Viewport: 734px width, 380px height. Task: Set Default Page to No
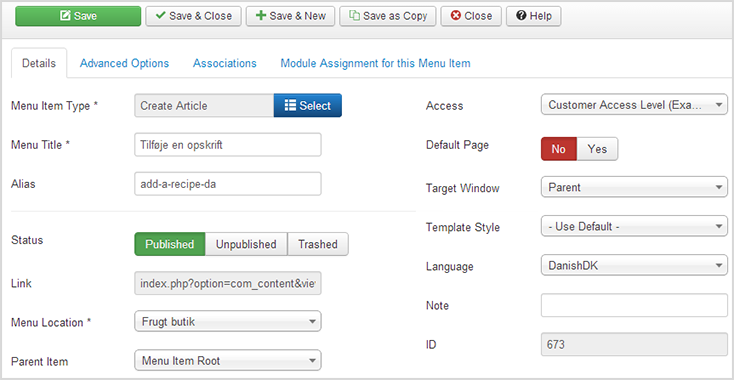558,149
